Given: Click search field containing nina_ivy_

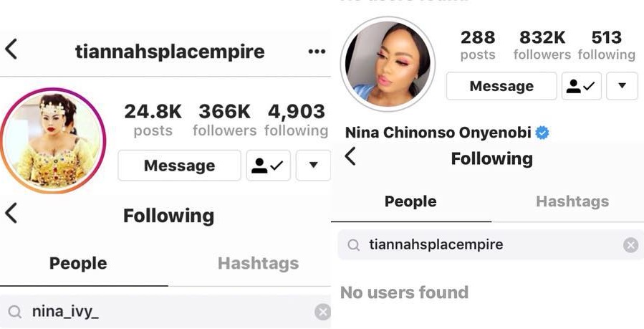Looking at the screenshot, I should [165, 313].
